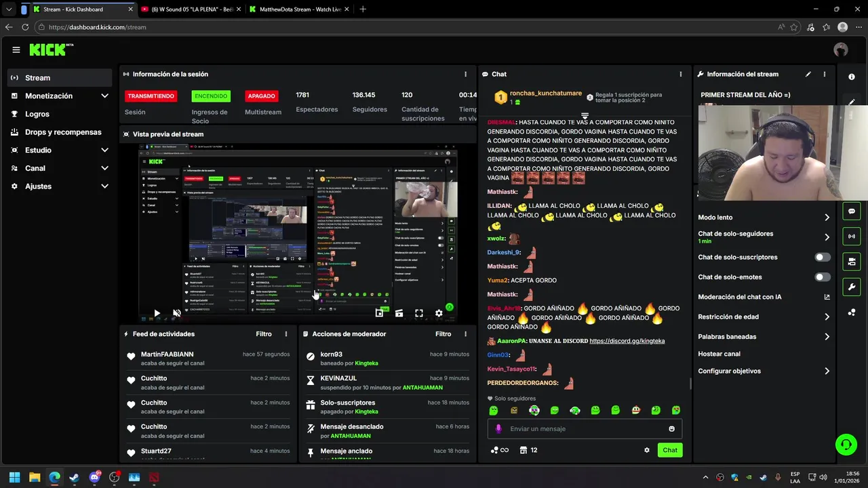Click the info icon in right sidebar

(x=852, y=77)
